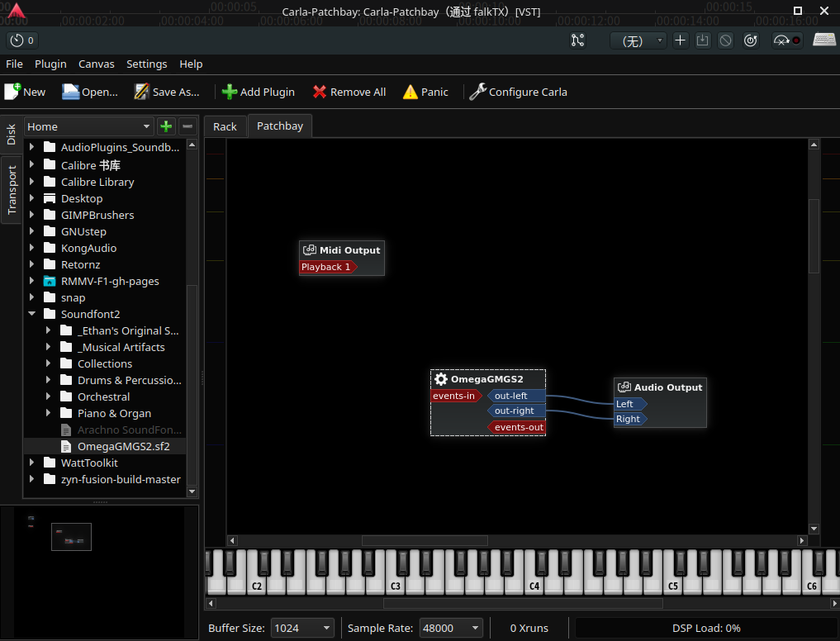The width and height of the screenshot is (840, 641).
Task: Click the Desktop folder icon
Action: tap(50, 198)
